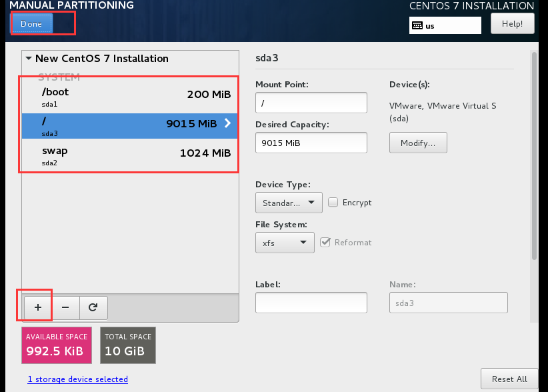This screenshot has height=392, width=548.
Task: Focus the Label input field
Action: point(311,303)
